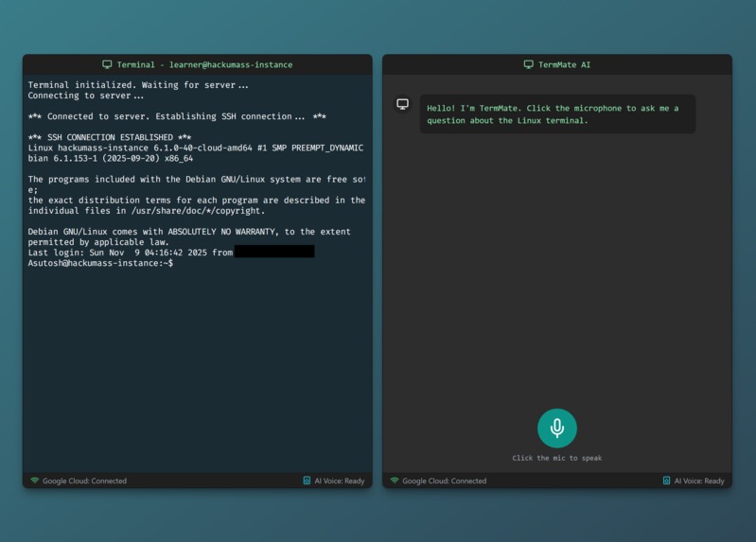756x542 pixels.
Task: Click the '/usr/share/doc/*/copyright' line
Action: tap(146, 211)
